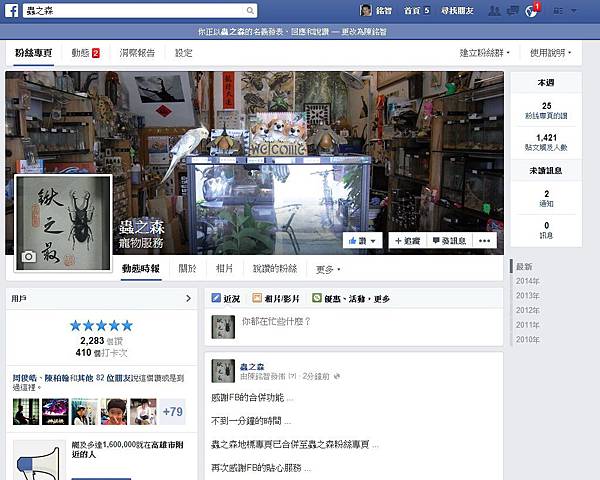The image size is (600, 480).
Task: Click the 發訊息 message button
Action: coord(449,241)
